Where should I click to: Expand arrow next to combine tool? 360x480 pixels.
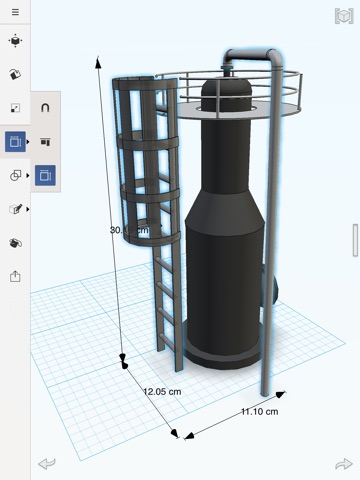coord(28,175)
